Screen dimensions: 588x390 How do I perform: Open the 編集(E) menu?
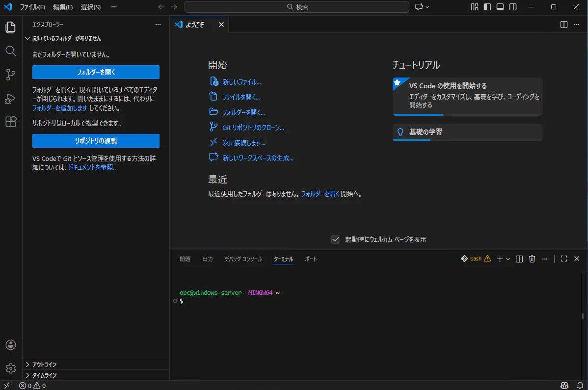point(63,7)
